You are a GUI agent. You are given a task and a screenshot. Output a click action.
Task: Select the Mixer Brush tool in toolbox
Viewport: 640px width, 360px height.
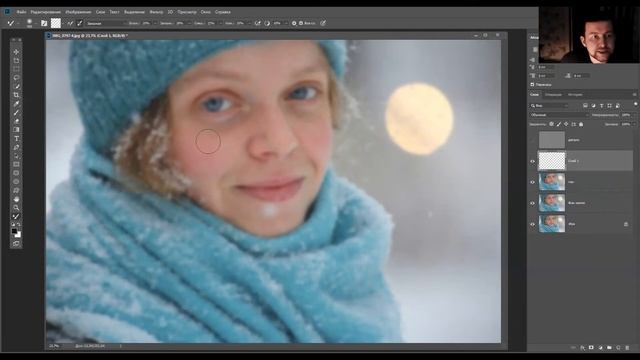point(16,216)
